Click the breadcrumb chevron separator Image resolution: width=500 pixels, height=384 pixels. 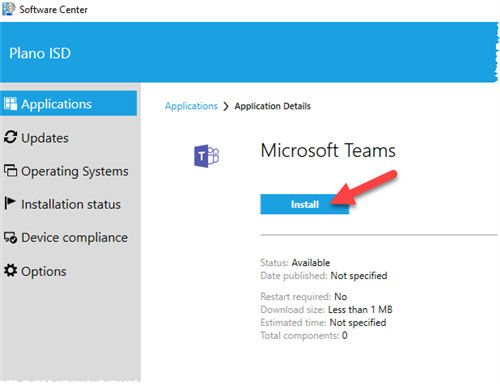coord(226,106)
